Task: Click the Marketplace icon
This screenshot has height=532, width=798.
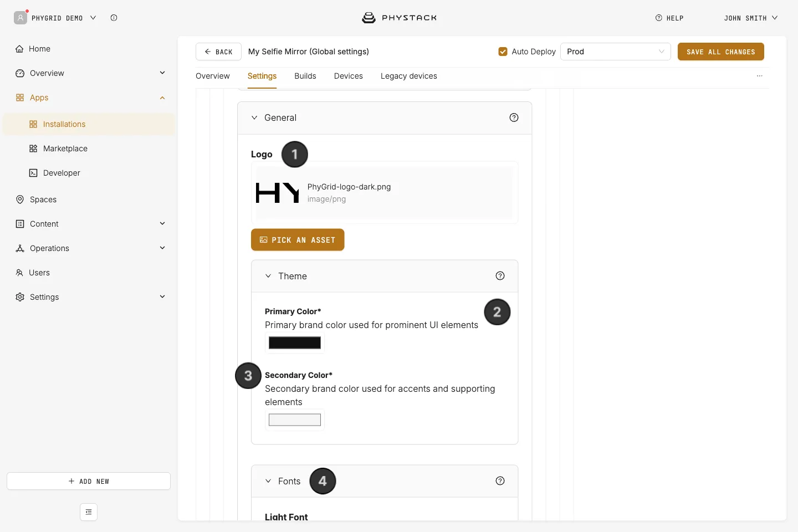Action: point(33,149)
